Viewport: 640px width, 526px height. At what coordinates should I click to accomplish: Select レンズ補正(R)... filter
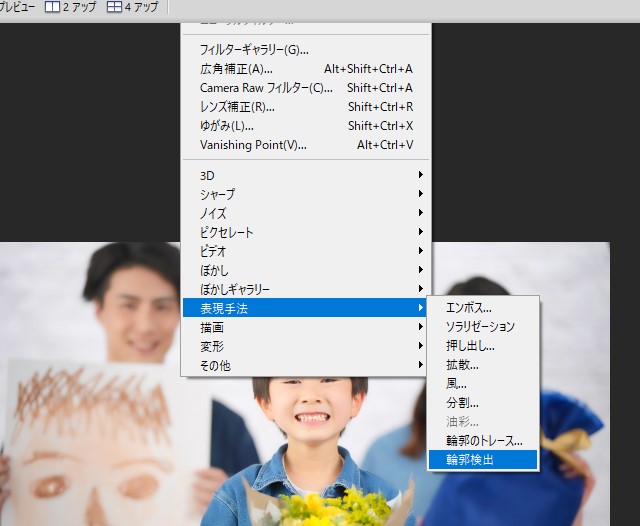pos(306,107)
